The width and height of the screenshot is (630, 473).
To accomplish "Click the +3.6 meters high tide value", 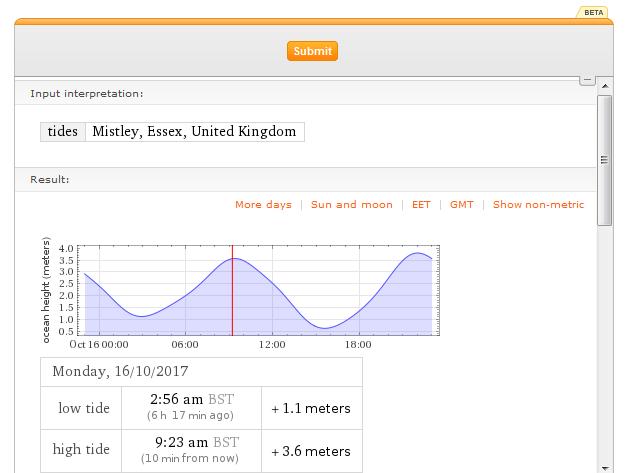I will click(311, 451).
